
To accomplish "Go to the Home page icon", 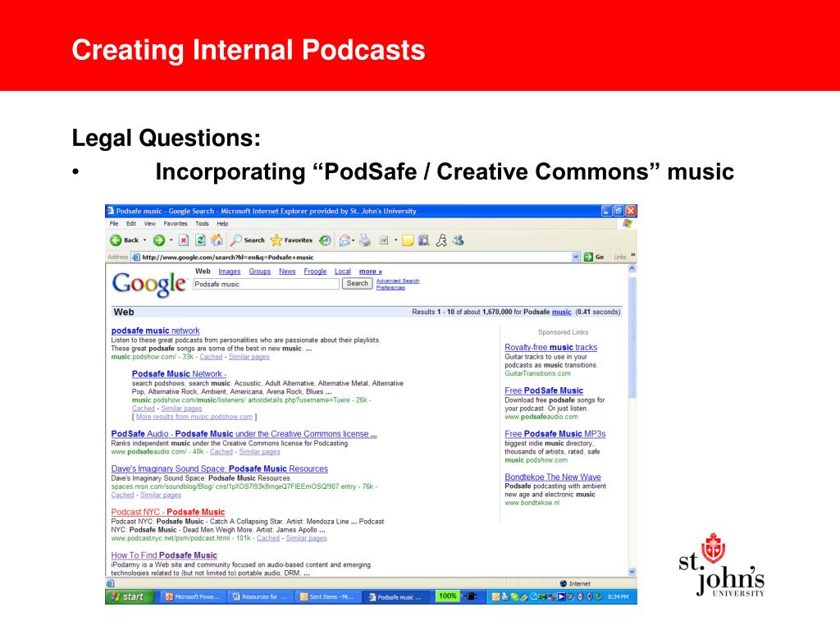I will point(217,240).
